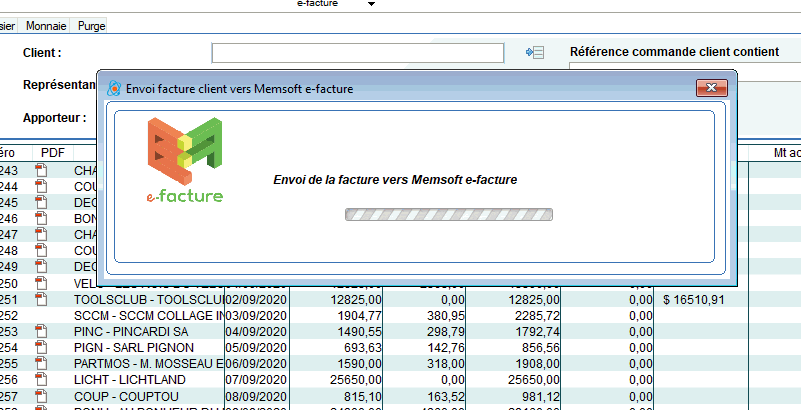Open the PDF icon of LICHTLAND row
This screenshot has width=801, height=410.
point(41,379)
